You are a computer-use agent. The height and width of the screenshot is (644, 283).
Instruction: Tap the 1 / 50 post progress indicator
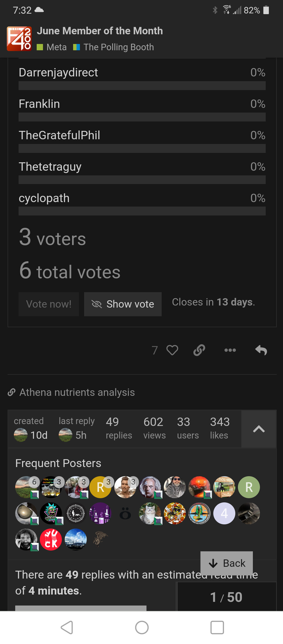226,597
